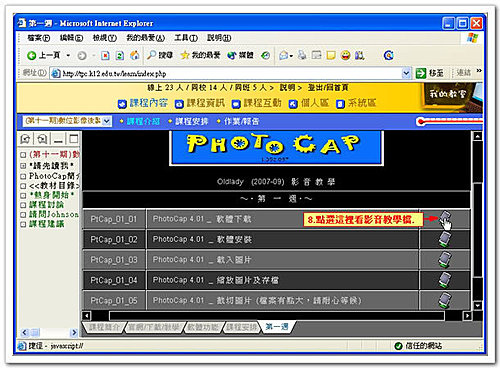This screenshot has height=368, width=500.
Task: Click the yellow Discuss note icon
Action: 331,55
